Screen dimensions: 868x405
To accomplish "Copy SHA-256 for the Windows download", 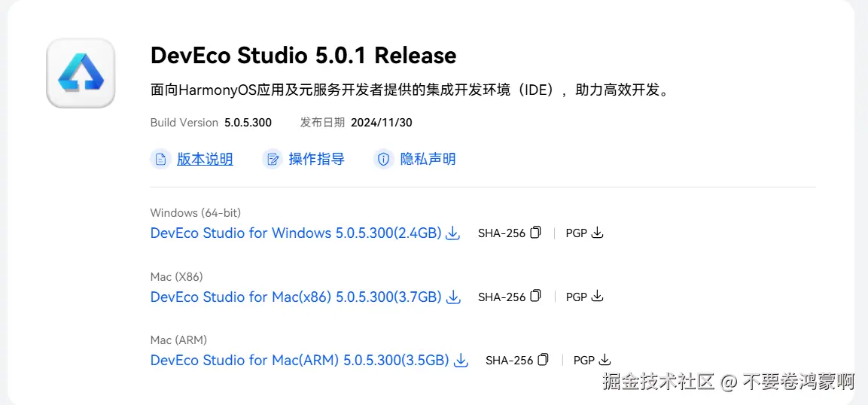I will [x=535, y=233].
